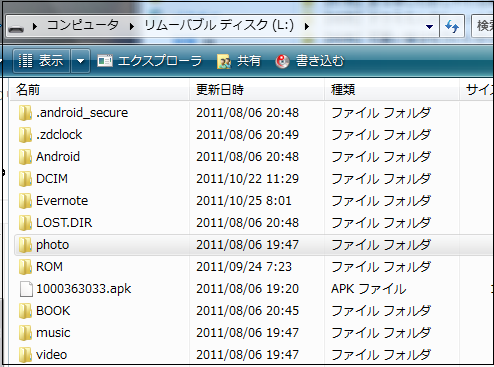
Task: Sort by the 更新日時 column header
Action: (x=257, y=90)
